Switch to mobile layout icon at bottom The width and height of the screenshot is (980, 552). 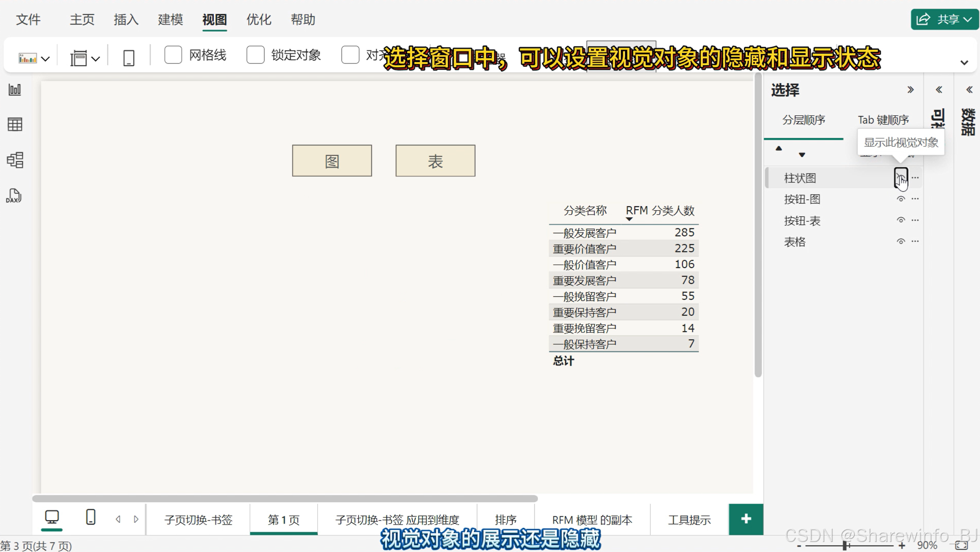(x=91, y=517)
